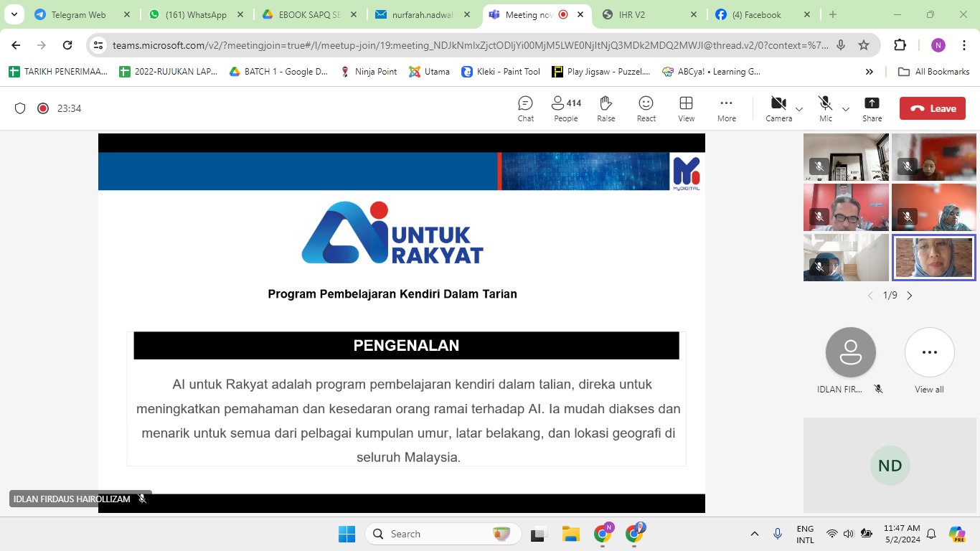Open Task View on the taskbar
980x551 pixels.
[537, 534]
